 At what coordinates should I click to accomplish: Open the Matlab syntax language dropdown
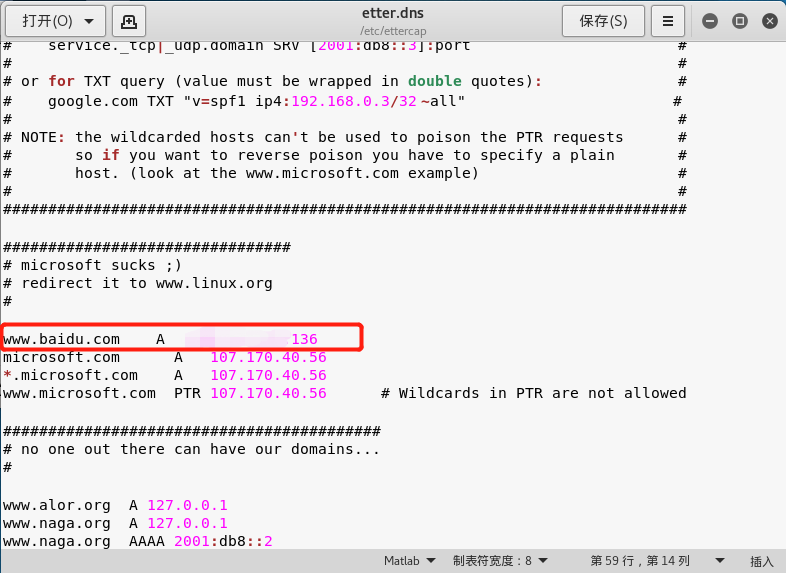click(x=410, y=560)
